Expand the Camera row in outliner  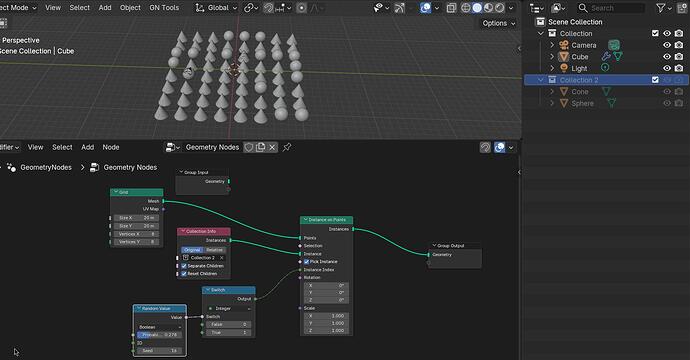tap(552, 45)
